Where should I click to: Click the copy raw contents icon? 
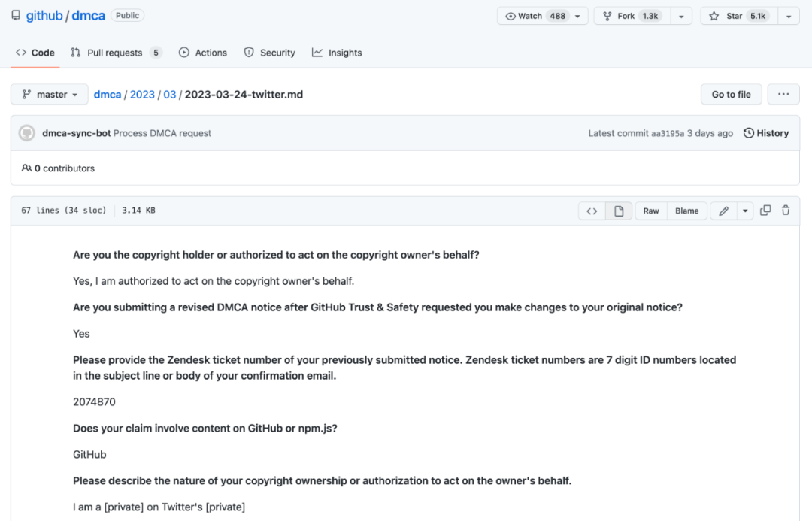pyautogui.click(x=765, y=211)
